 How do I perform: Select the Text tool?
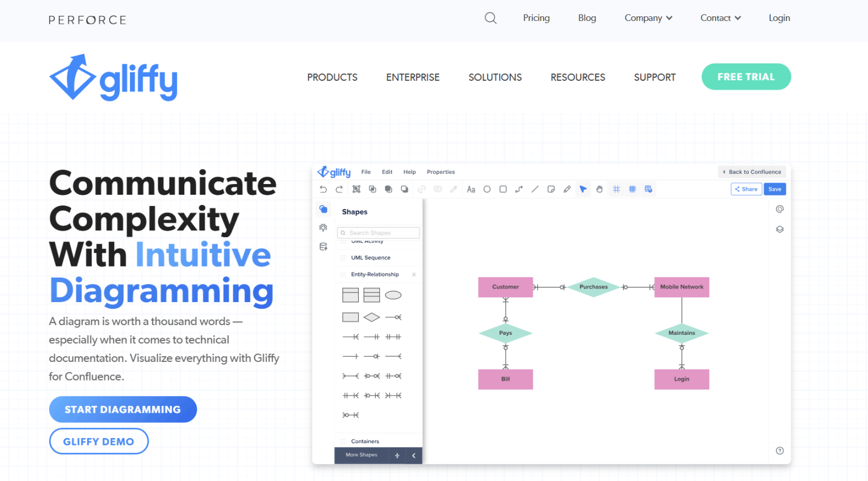point(471,189)
